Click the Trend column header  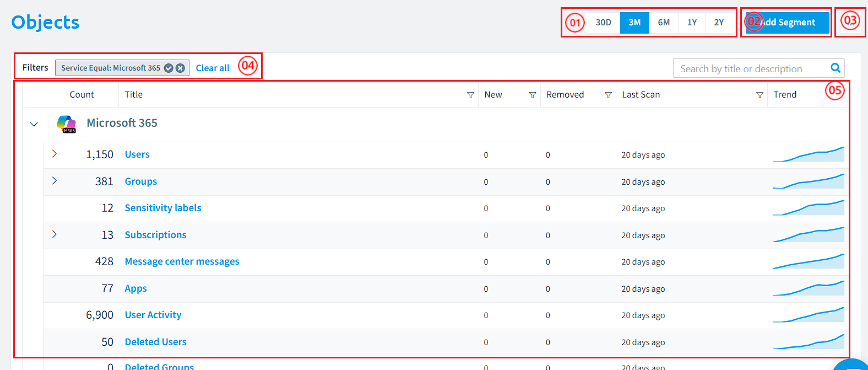pyautogui.click(x=785, y=95)
